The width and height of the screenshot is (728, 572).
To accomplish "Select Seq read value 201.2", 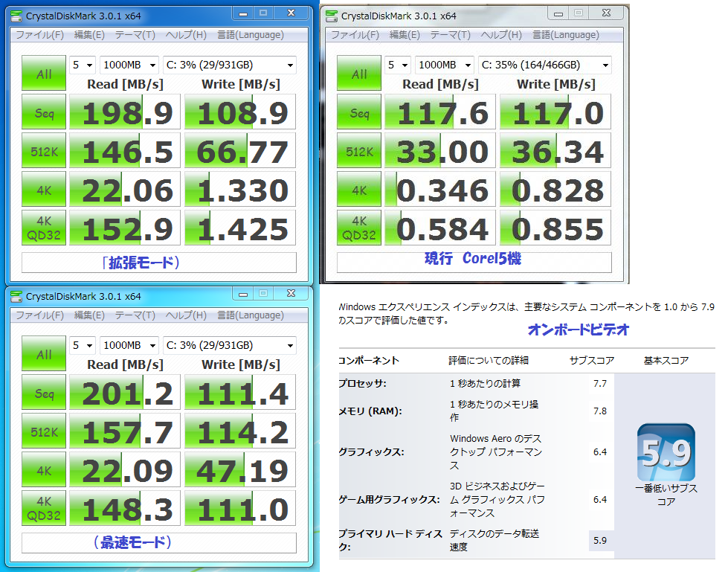I will (x=124, y=392).
